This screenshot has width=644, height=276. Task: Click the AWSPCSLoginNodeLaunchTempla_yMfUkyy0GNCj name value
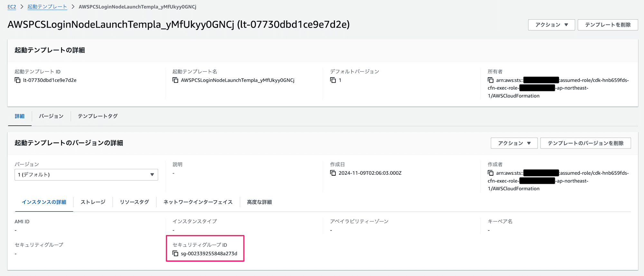(238, 80)
